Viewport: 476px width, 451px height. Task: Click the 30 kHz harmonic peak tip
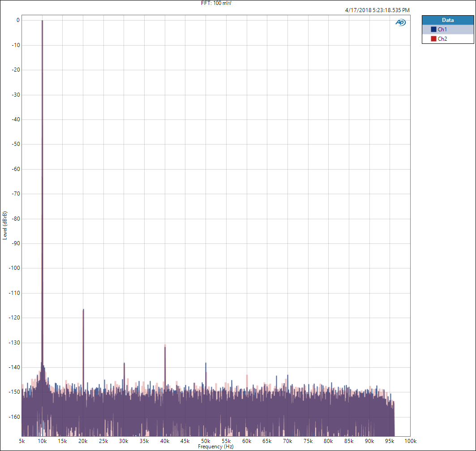click(124, 363)
